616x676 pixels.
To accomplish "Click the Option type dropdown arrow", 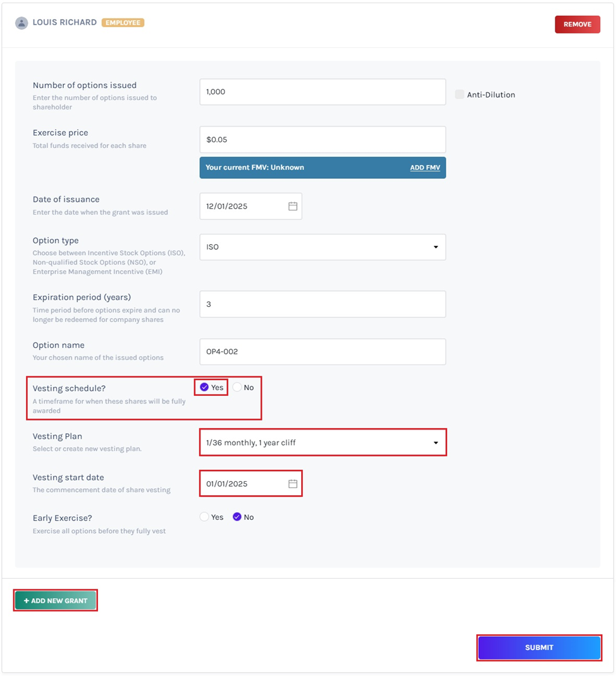I will tap(436, 247).
